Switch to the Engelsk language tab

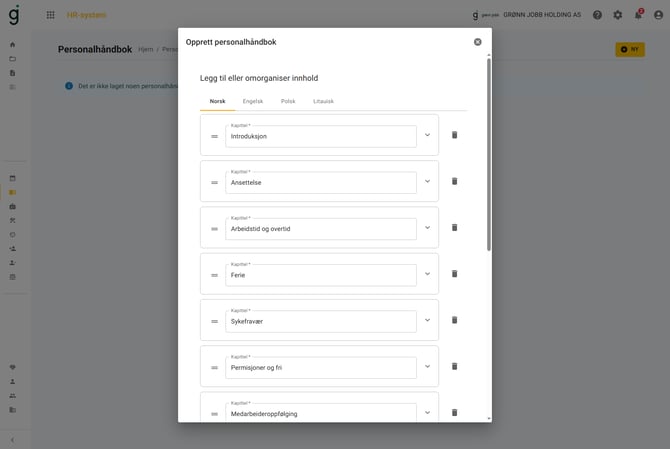coord(253,101)
